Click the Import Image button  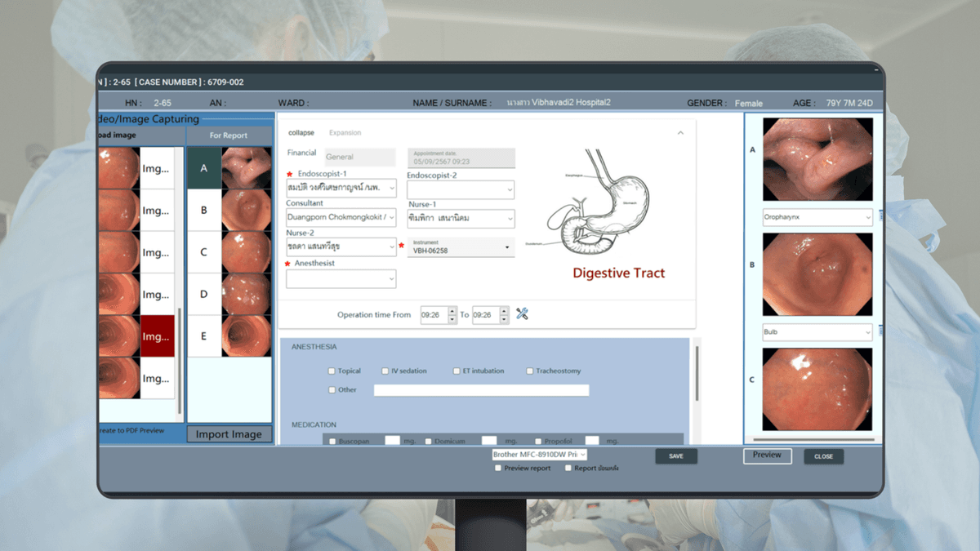229,434
